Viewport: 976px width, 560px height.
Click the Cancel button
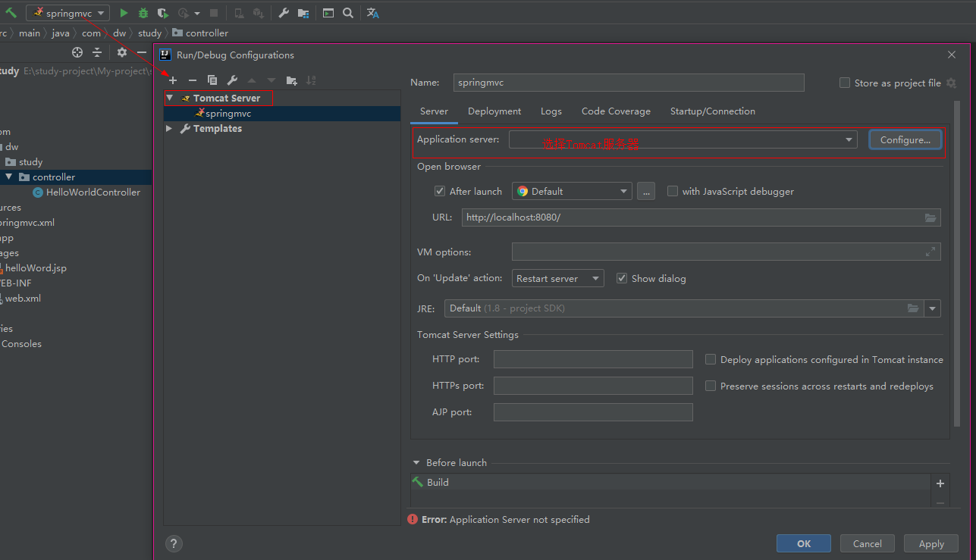tap(868, 543)
